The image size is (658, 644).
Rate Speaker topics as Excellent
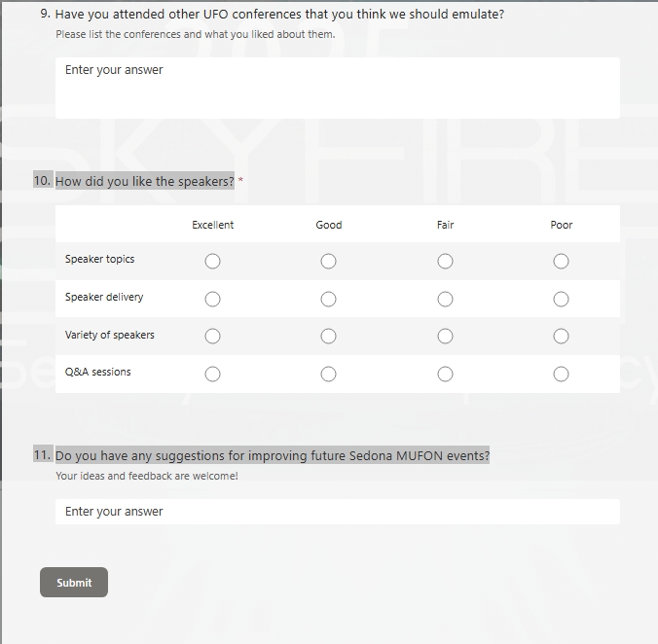212,261
